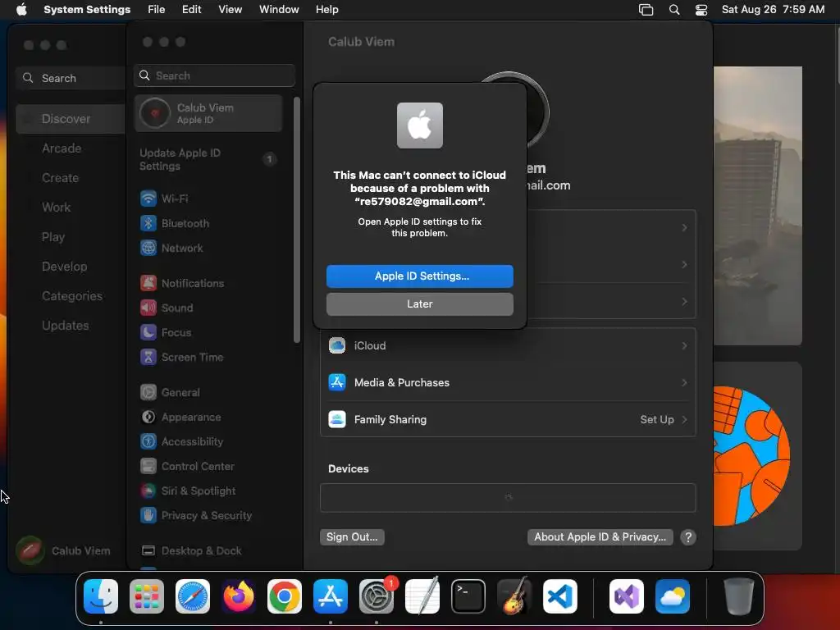
Task: Open the File menu
Action: point(157,9)
